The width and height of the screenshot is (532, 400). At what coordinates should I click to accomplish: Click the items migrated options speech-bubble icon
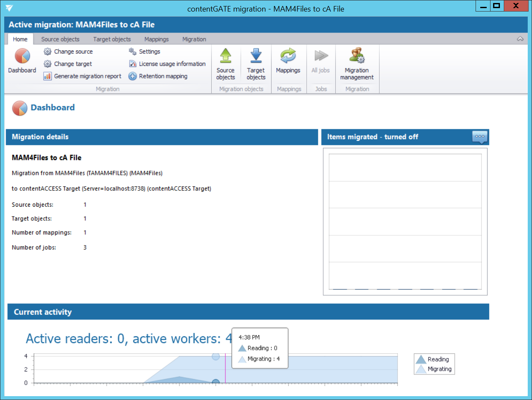(479, 137)
